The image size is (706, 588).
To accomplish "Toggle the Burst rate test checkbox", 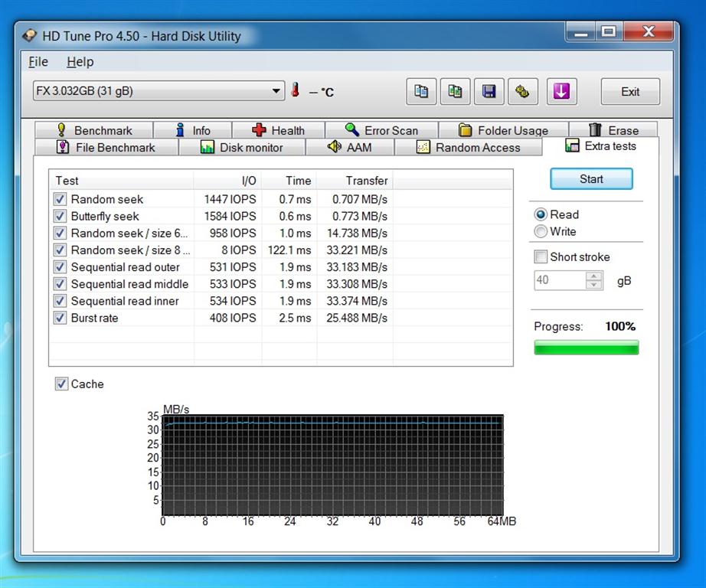I will (x=61, y=318).
